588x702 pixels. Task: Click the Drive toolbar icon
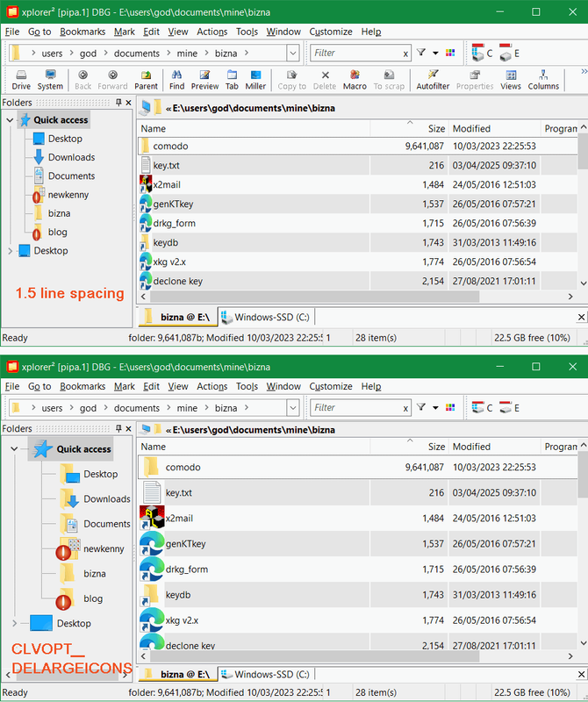pos(21,80)
